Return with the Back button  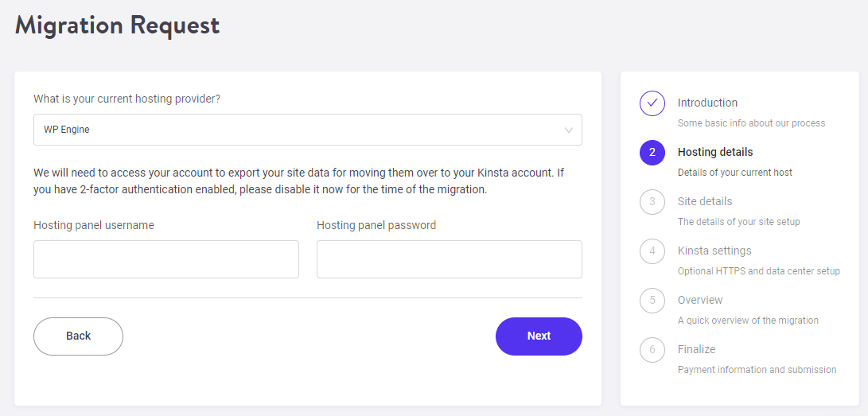point(78,336)
